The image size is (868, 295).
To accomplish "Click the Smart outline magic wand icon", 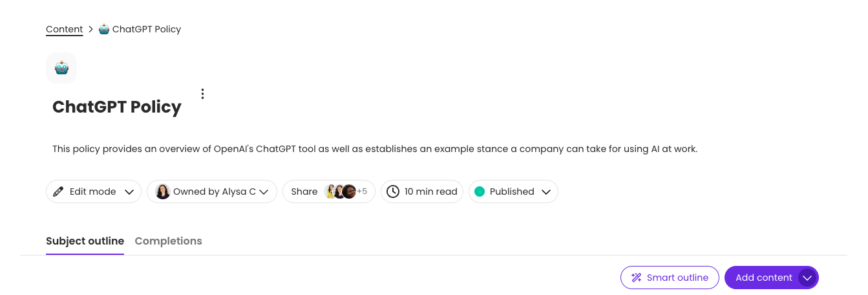I will coord(636,278).
